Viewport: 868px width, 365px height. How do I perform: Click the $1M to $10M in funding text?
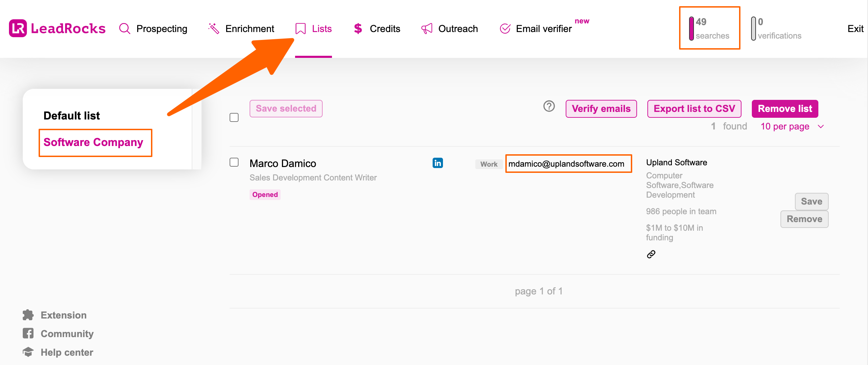point(675,233)
